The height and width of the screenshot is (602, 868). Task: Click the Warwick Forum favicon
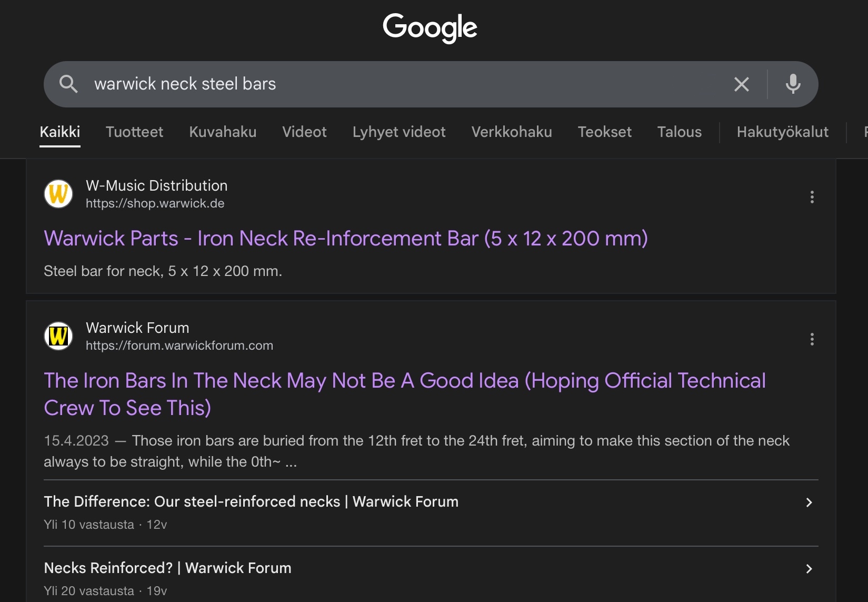pos(58,336)
